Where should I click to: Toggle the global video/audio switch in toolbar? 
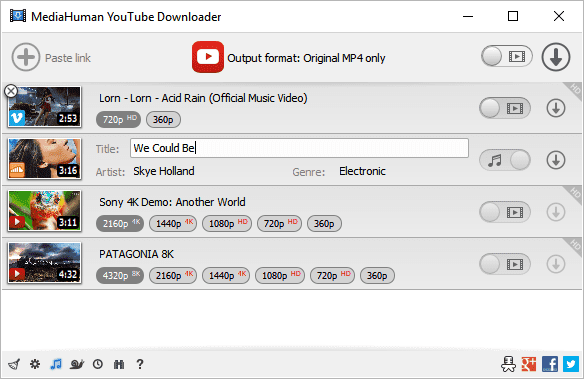[x=507, y=57]
